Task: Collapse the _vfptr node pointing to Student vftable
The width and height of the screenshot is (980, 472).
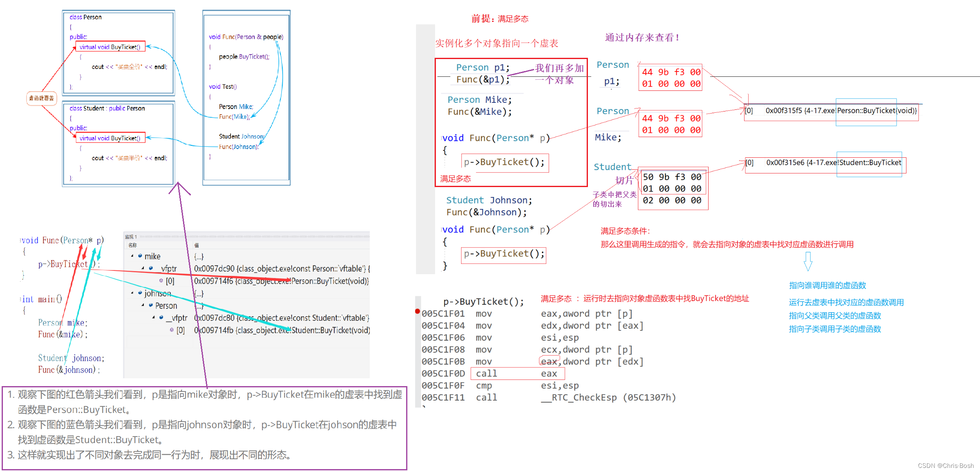Action: (x=153, y=318)
